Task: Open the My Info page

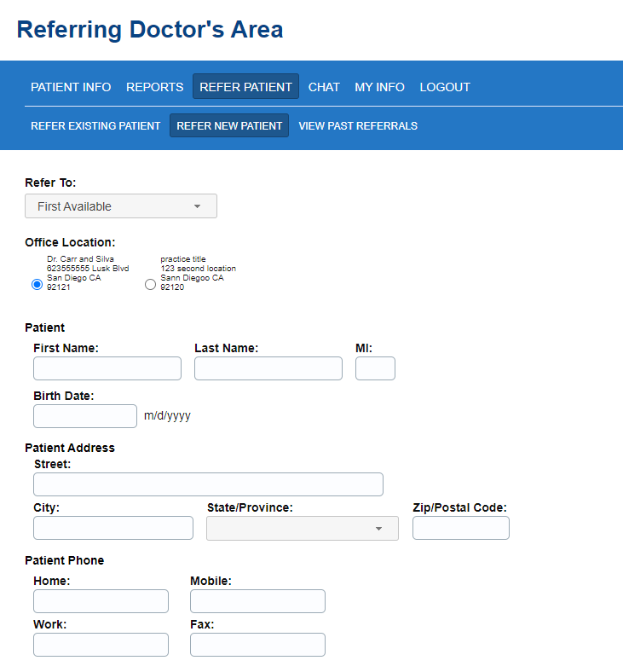Action: point(379,87)
